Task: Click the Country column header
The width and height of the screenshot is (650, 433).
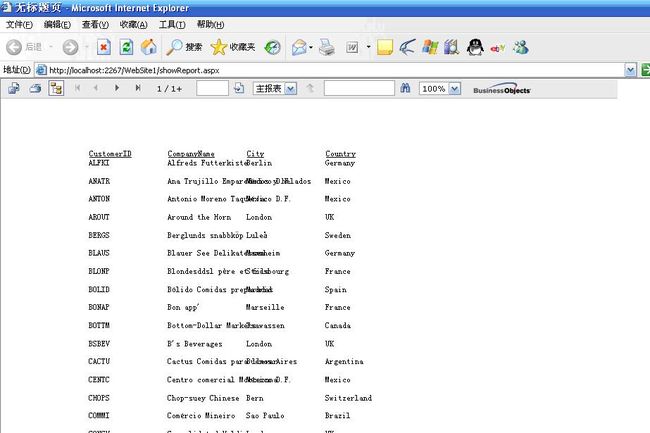Action: (x=340, y=154)
